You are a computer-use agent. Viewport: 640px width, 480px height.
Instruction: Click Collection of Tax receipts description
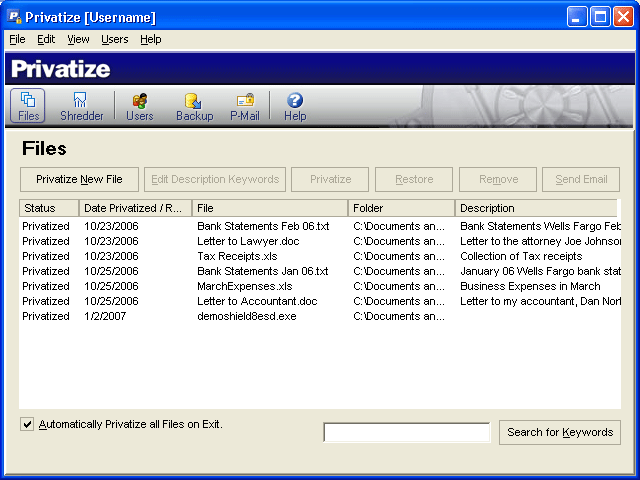click(521, 256)
